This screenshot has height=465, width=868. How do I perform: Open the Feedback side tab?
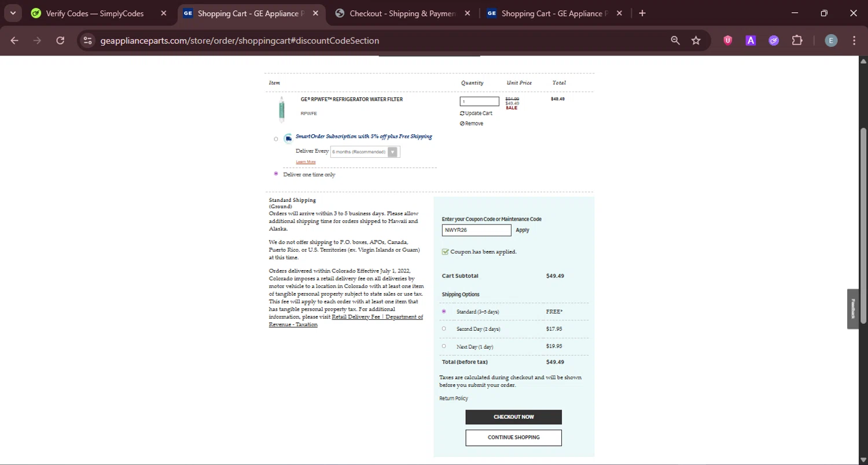coord(853,309)
